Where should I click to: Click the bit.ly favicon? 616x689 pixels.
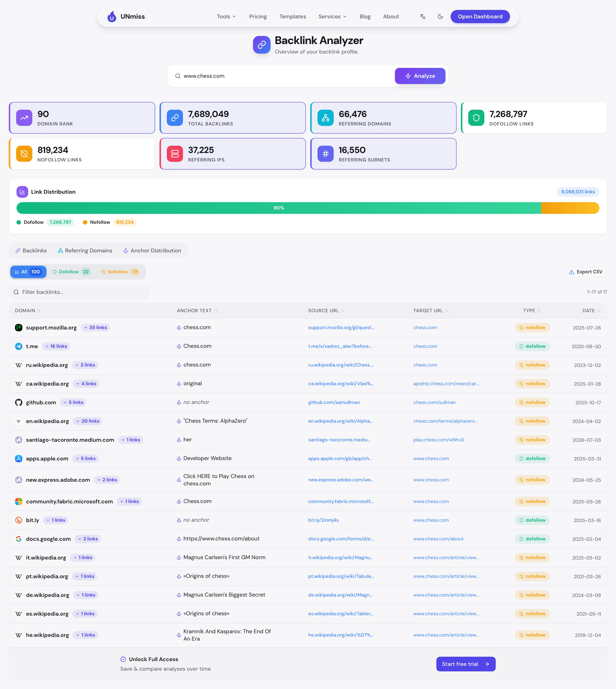tap(19, 520)
